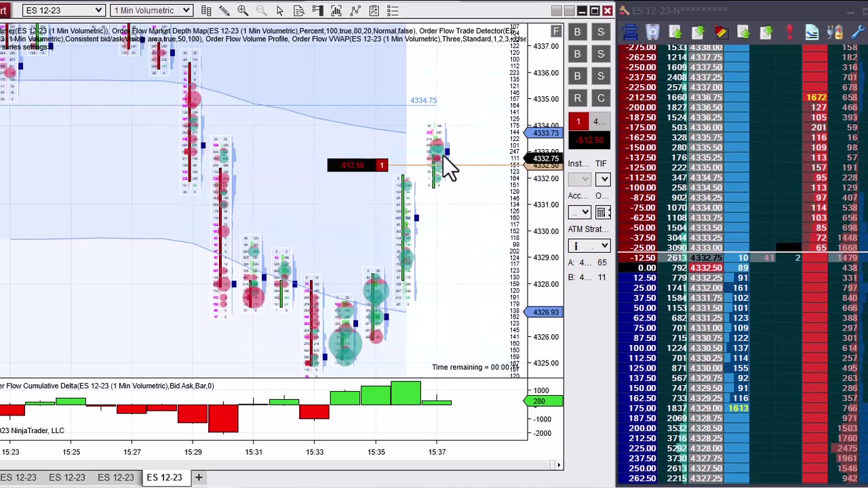Open the Account dropdown in Chart Trader
This screenshot has width=868, height=488.
click(580, 212)
